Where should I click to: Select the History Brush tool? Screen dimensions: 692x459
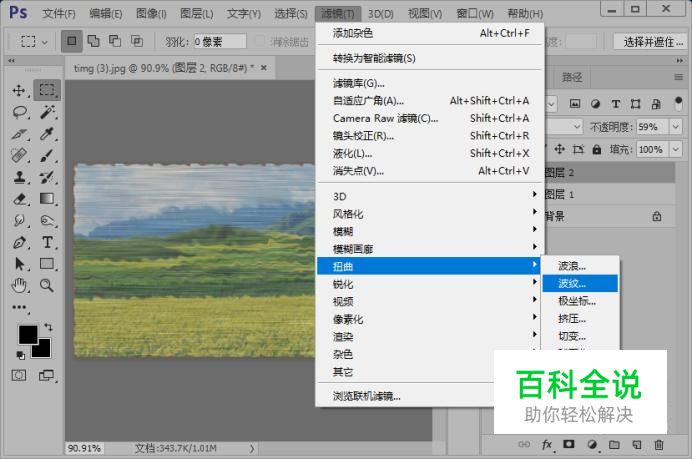[x=47, y=177]
